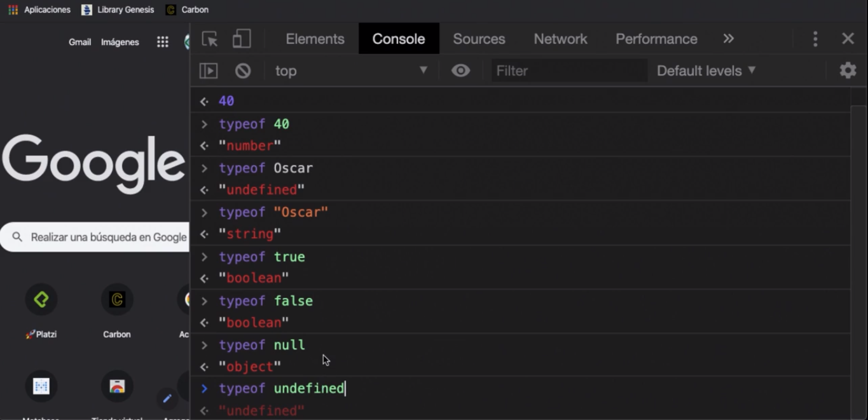868x420 pixels.
Task: Show the console sidebar panel
Action: tap(209, 71)
